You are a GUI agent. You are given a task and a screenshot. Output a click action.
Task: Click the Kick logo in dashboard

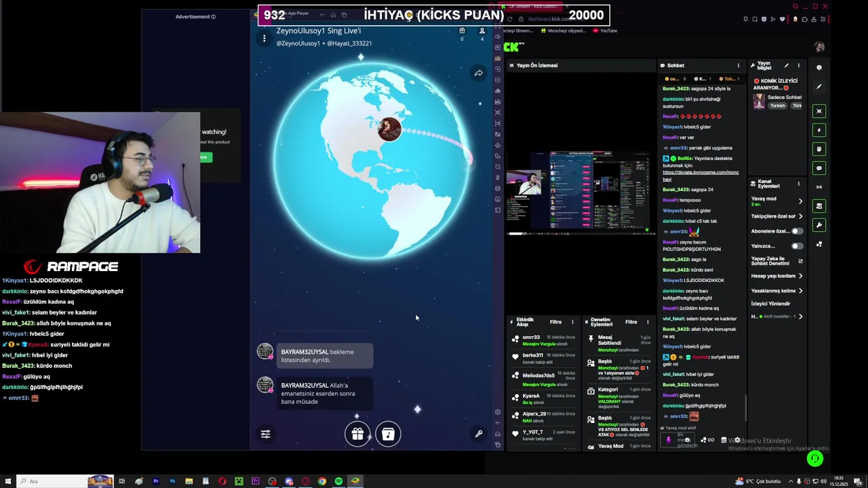coord(513,47)
